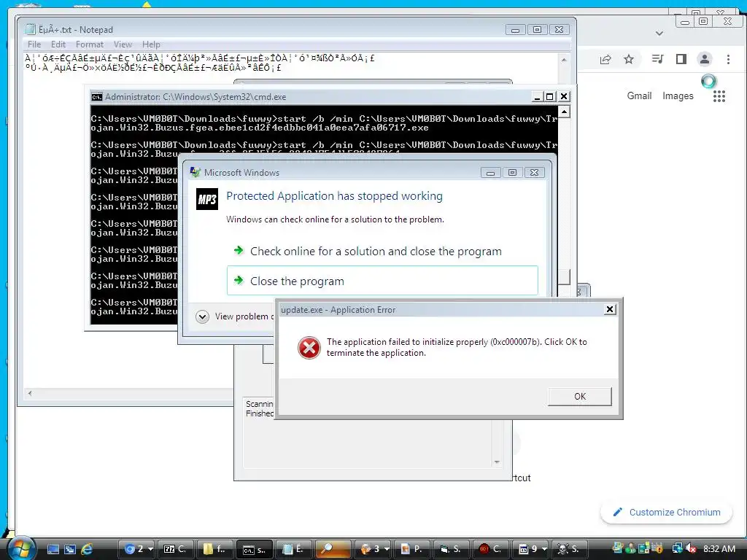Switch to the Notepad taskbar button
Screen dimensions: 747x560
(293, 549)
